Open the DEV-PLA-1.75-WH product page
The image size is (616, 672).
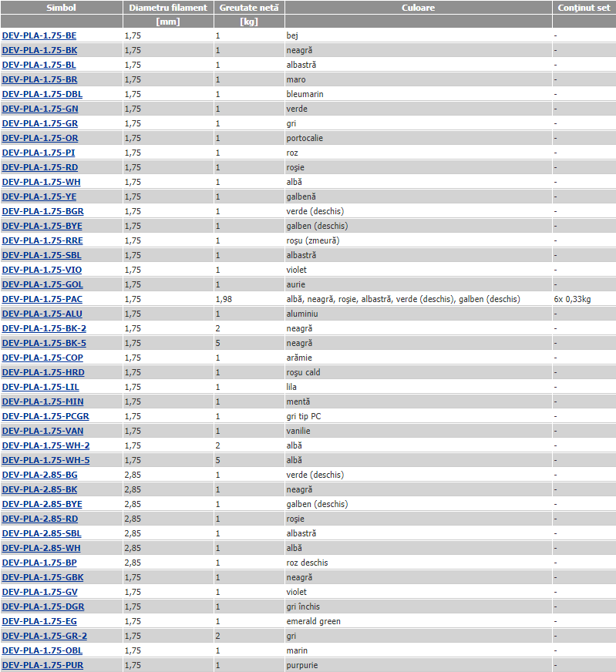click(x=41, y=182)
